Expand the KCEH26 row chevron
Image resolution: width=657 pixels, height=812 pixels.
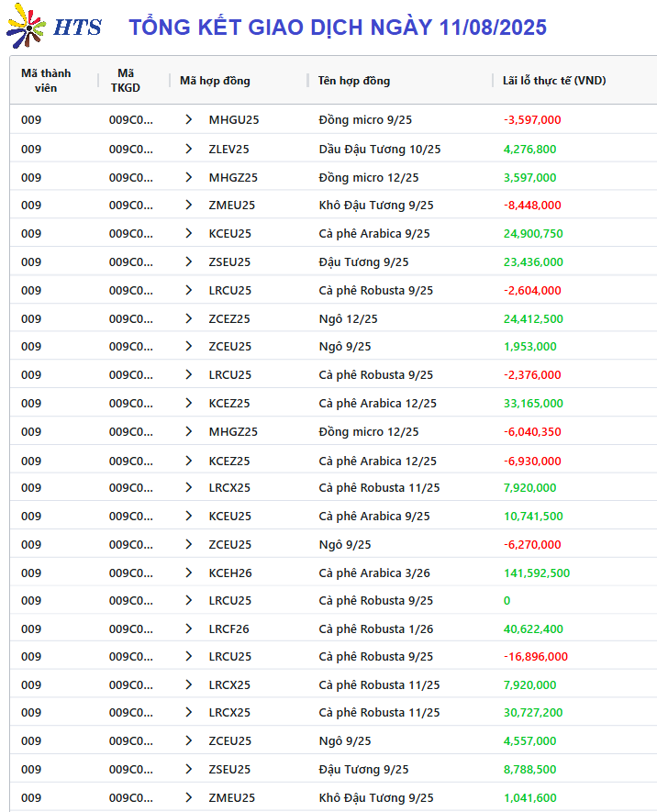(x=188, y=573)
